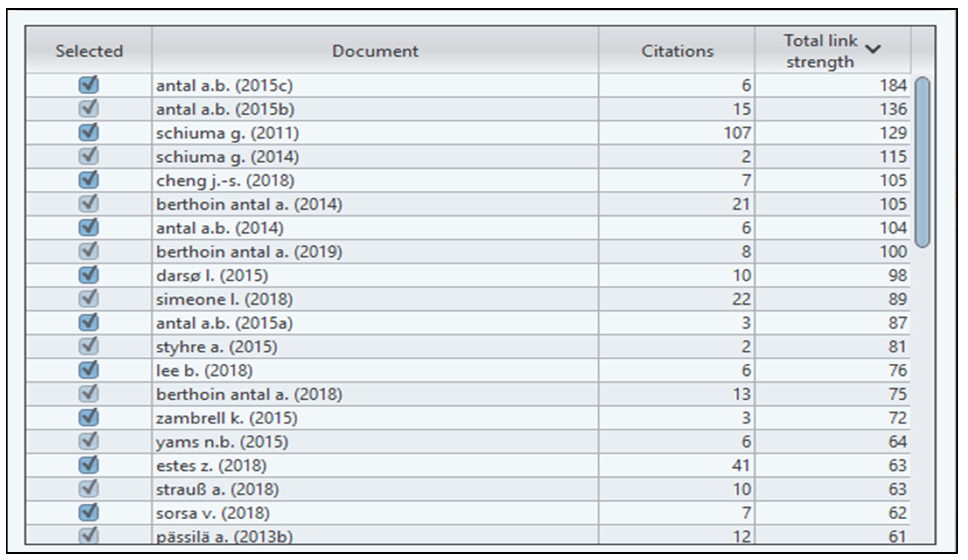Sort by the Citations column header

click(x=677, y=51)
